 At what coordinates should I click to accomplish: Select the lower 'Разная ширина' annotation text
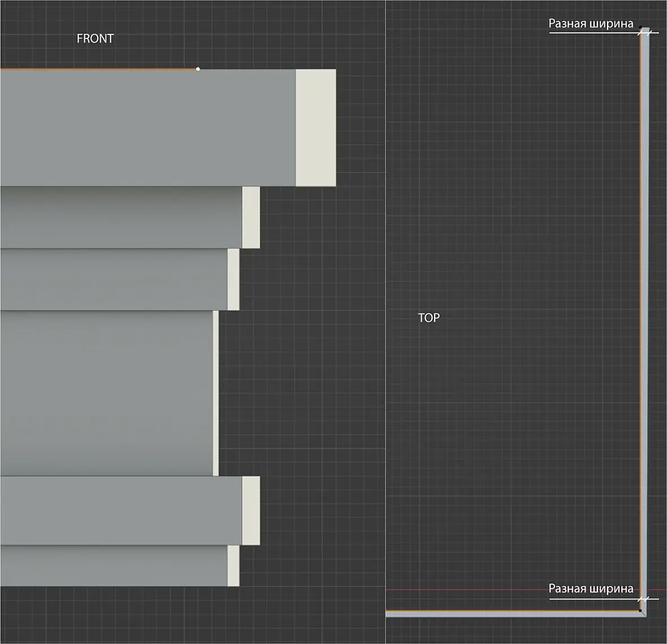click(591, 589)
